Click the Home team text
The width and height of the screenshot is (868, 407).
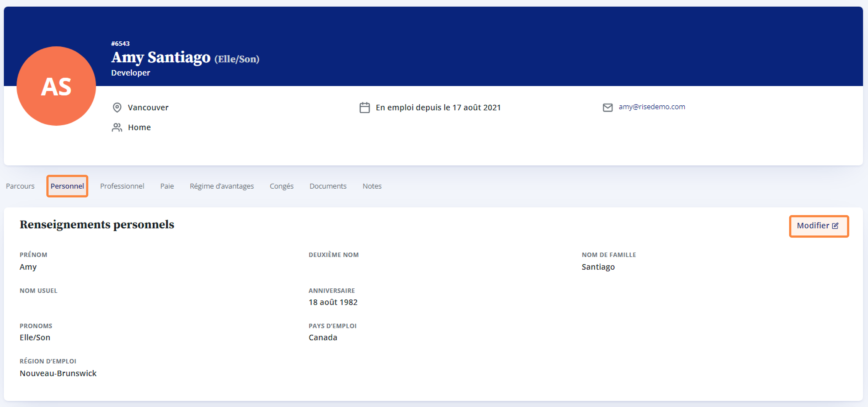coord(139,127)
